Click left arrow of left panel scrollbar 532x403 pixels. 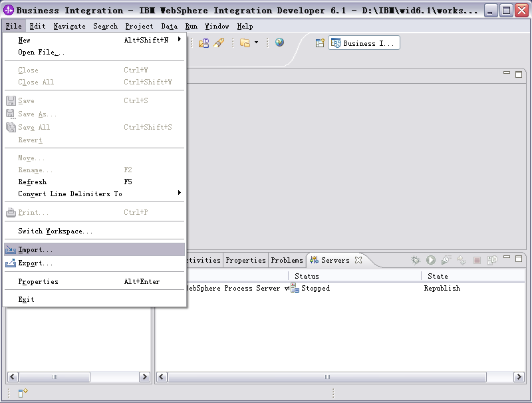click(x=13, y=377)
